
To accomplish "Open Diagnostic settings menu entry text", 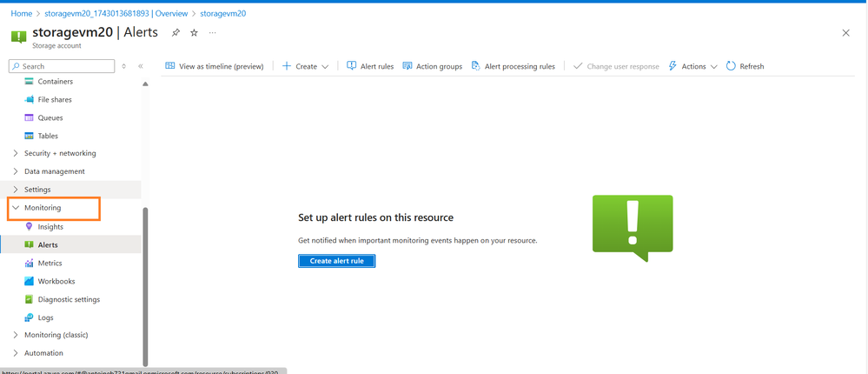I will (70, 300).
